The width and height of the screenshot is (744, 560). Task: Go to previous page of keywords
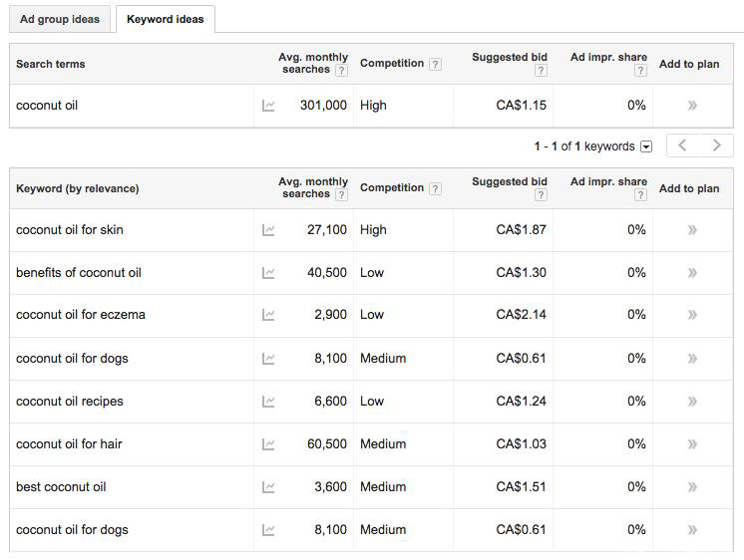point(683,145)
